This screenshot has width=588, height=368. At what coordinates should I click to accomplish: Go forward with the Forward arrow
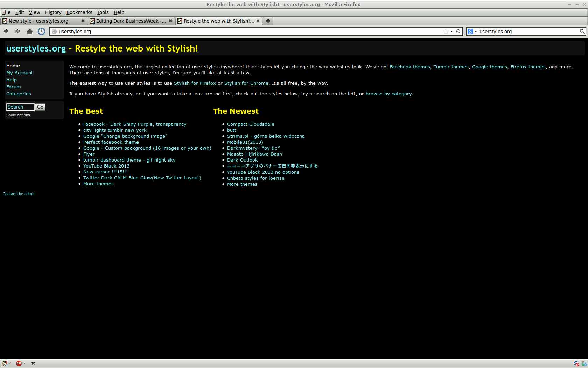pos(17,31)
